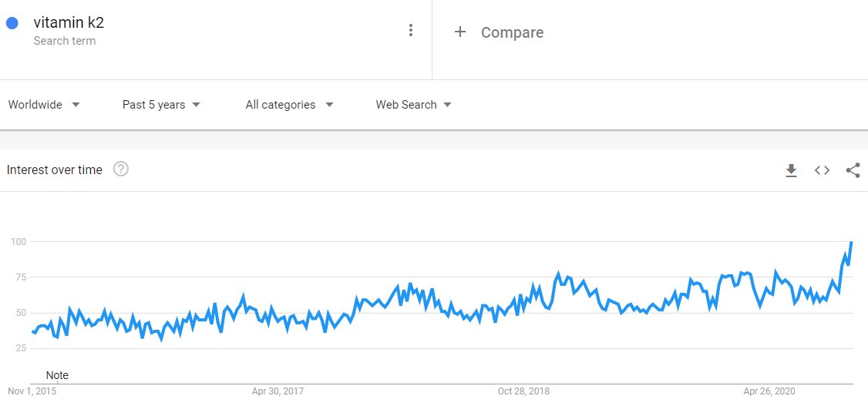Click the plus icon beside Compare

click(459, 32)
